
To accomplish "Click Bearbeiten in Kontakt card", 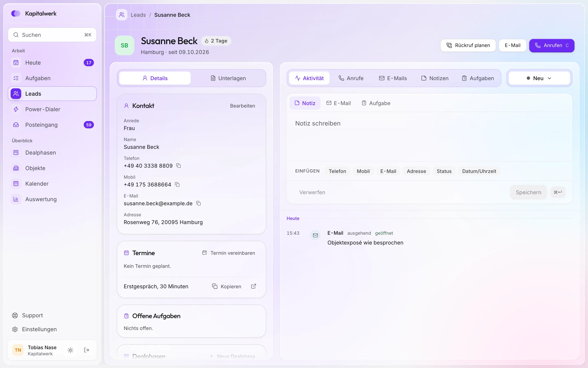I will coord(243,106).
